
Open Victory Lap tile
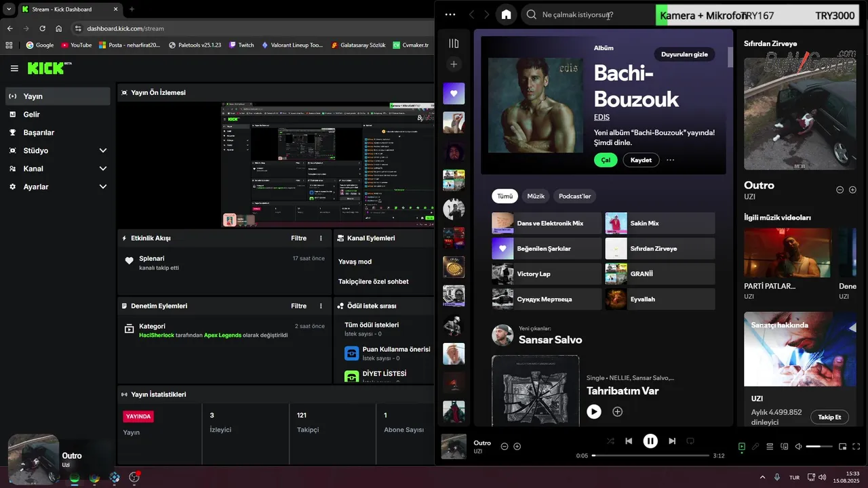[547, 274]
